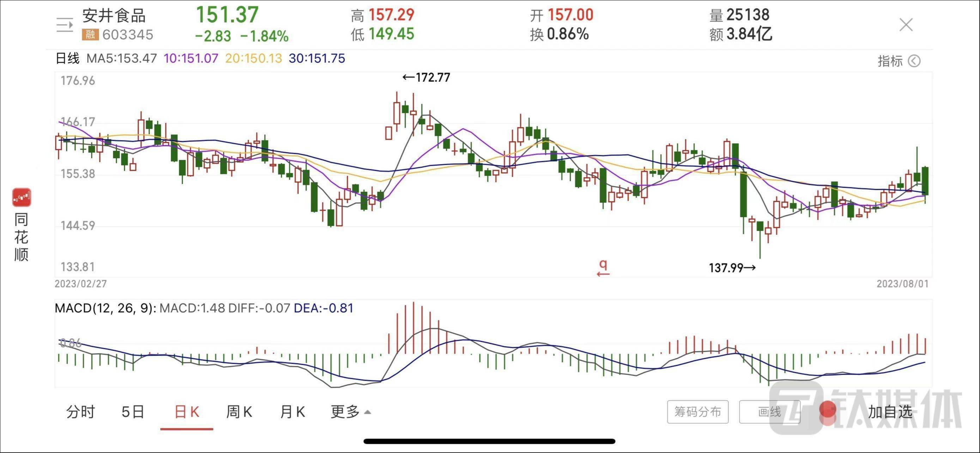Click the end date 2023/08/01
Screen dimensions: 980x453
(903, 284)
